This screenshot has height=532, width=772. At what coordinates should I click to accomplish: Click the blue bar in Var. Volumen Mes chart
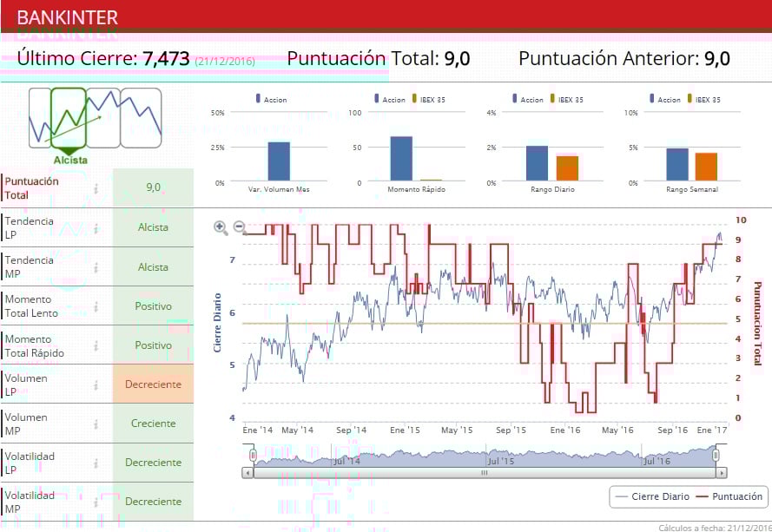[x=279, y=161]
